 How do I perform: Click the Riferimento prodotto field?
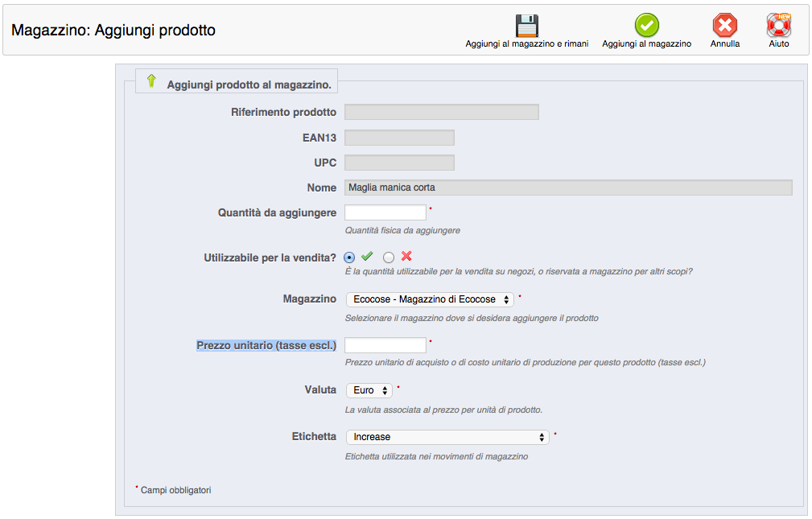[x=442, y=112]
